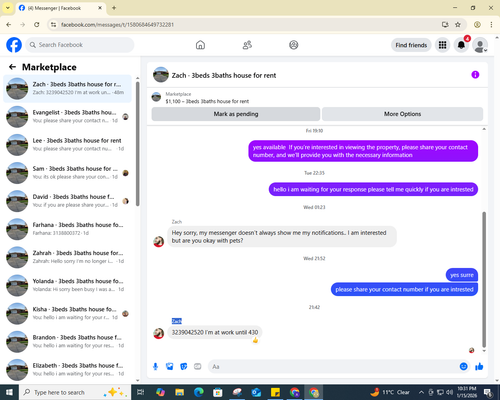The height and width of the screenshot is (400, 500).
Task: Click the thumbs-up reaction on Zach's message
Action: point(255,340)
